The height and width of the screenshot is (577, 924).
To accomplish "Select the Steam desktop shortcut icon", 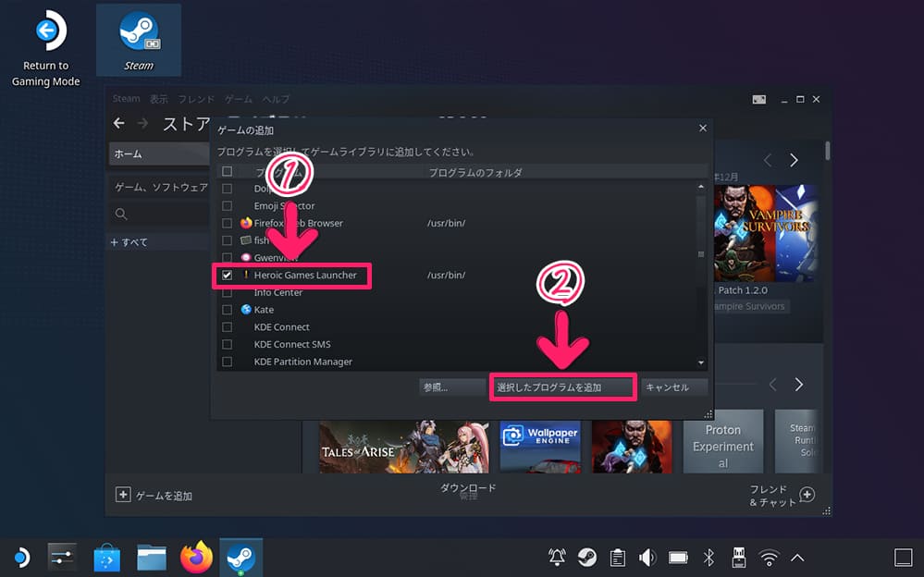I will [139, 40].
